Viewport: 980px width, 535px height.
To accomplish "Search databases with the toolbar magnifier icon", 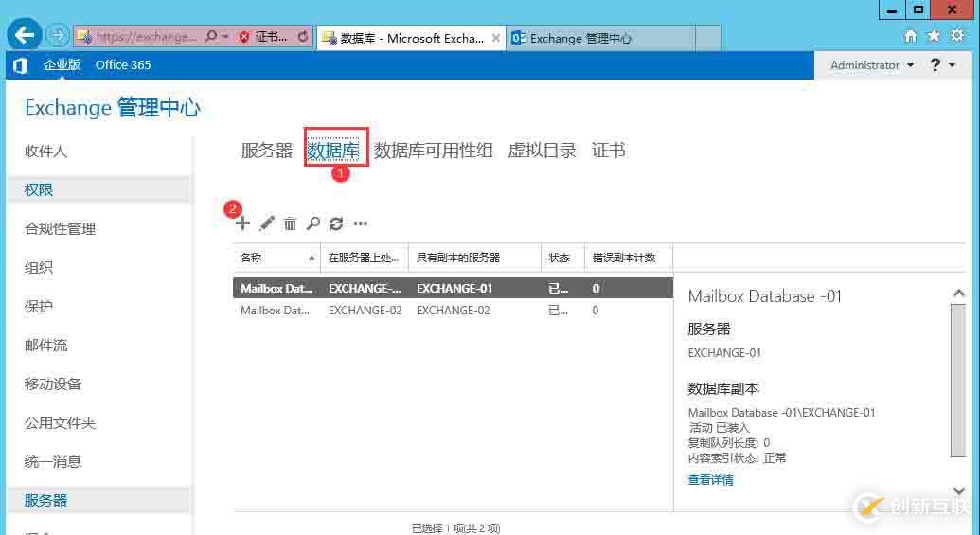I will 313,223.
